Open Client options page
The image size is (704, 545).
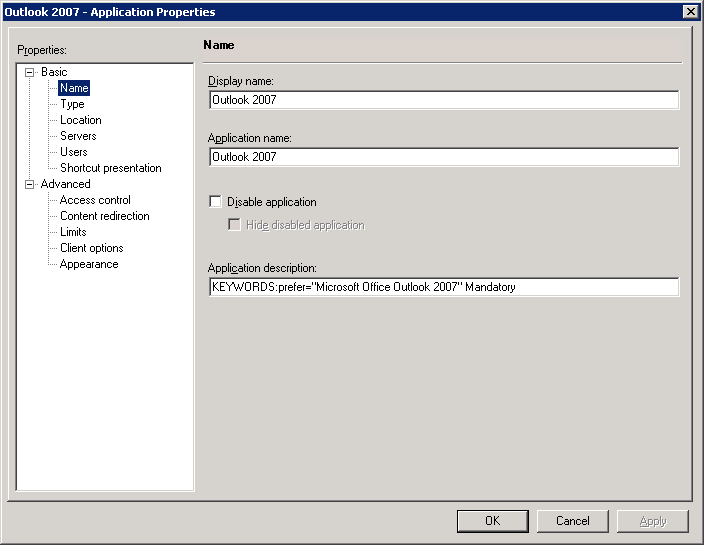click(x=92, y=248)
